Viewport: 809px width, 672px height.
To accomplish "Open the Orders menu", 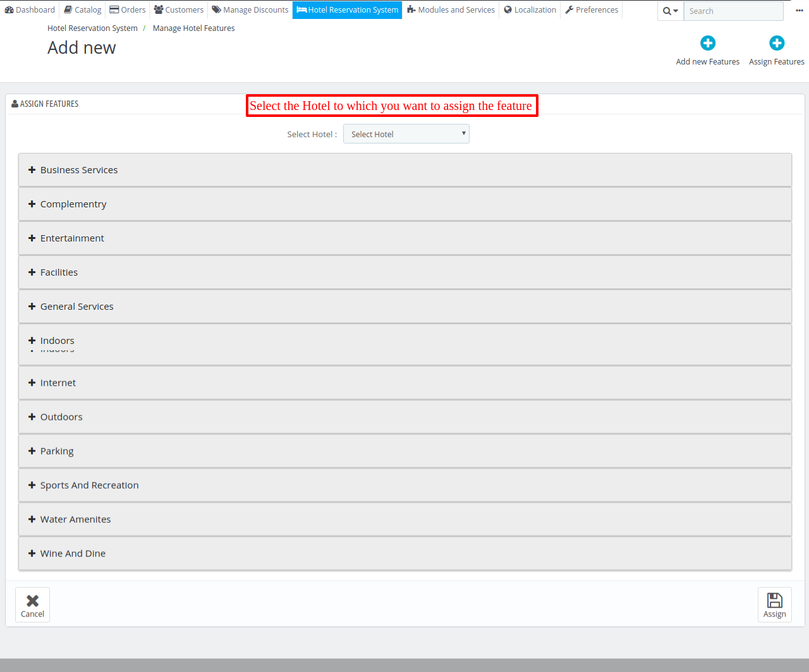I will (128, 10).
